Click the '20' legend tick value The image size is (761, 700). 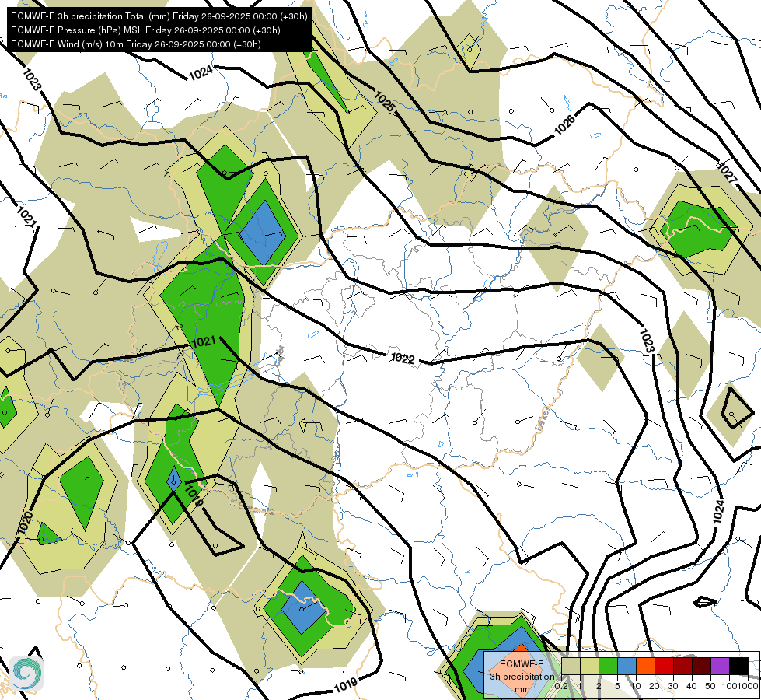click(x=655, y=686)
